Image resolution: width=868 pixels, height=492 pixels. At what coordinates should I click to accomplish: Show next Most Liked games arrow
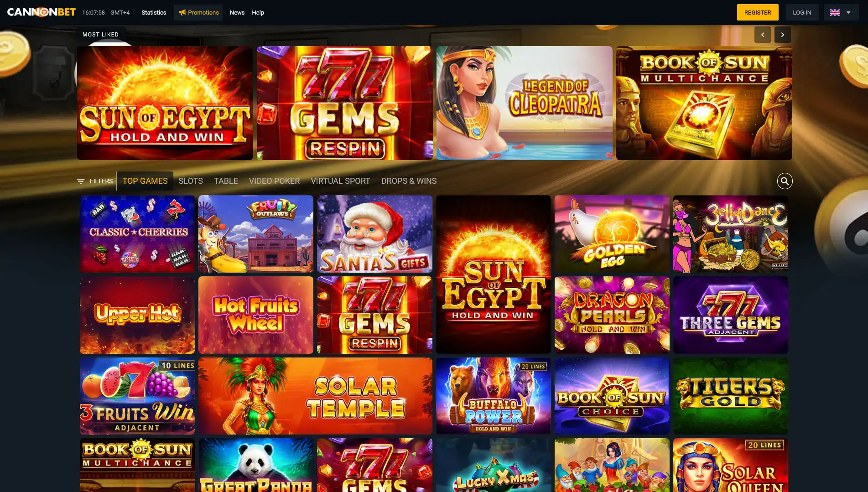782,35
